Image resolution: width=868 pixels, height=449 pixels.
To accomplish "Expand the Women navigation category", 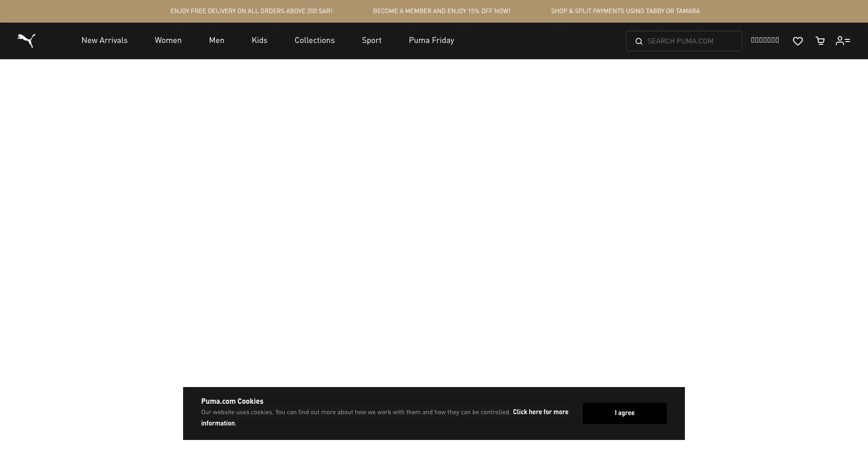I will click(168, 41).
